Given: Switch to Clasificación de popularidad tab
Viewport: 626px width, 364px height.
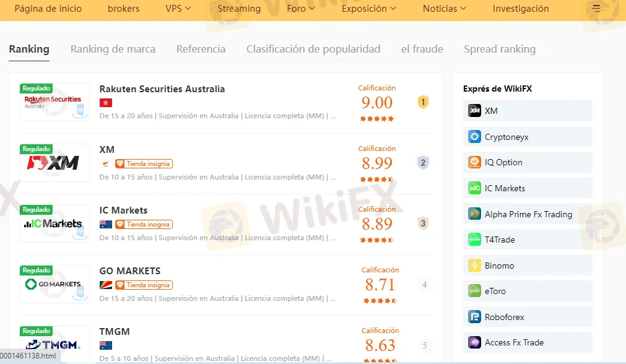Looking at the screenshot, I should 313,49.
